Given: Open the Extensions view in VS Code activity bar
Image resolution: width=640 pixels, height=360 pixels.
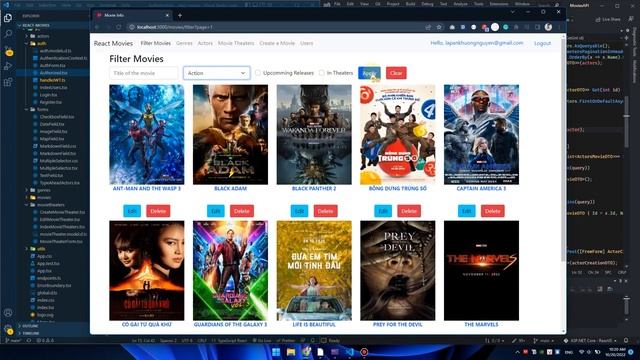Looking at the screenshot, I should coord(8,82).
